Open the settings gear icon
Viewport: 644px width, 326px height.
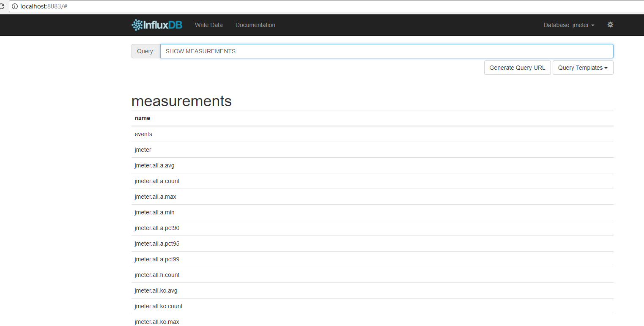[610, 25]
